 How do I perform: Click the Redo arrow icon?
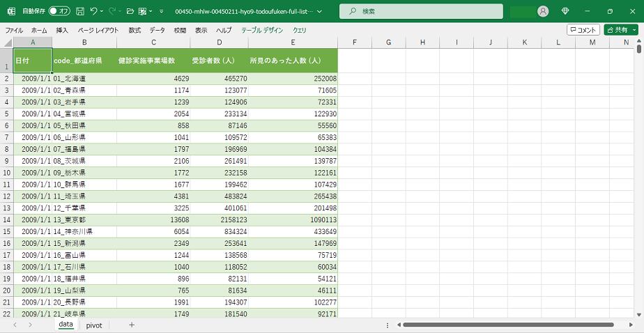pos(113,11)
